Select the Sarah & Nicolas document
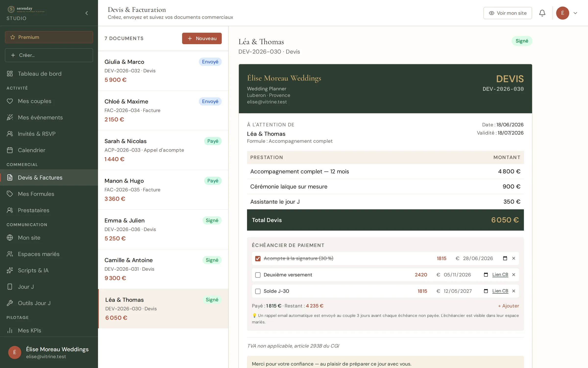 pyautogui.click(x=163, y=150)
